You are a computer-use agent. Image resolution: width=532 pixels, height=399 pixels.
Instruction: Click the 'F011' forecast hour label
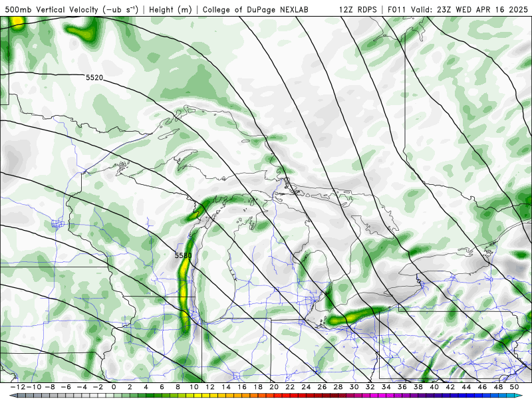tap(397, 10)
